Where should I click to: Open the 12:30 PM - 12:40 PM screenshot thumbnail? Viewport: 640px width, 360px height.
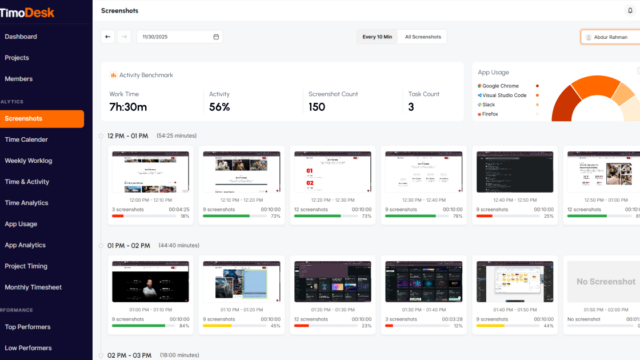[x=424, y=172]
